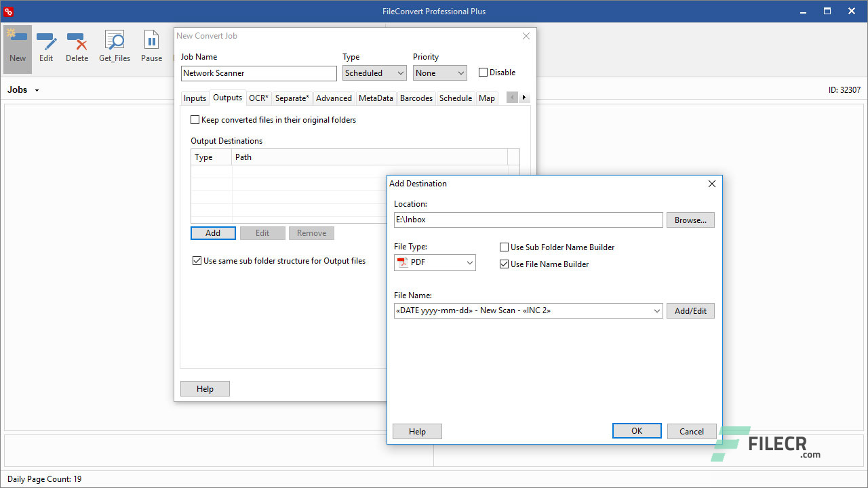This screenshot has width=868, height=488.
Task: Close the New Convert Job dialog
Action: 526,36
